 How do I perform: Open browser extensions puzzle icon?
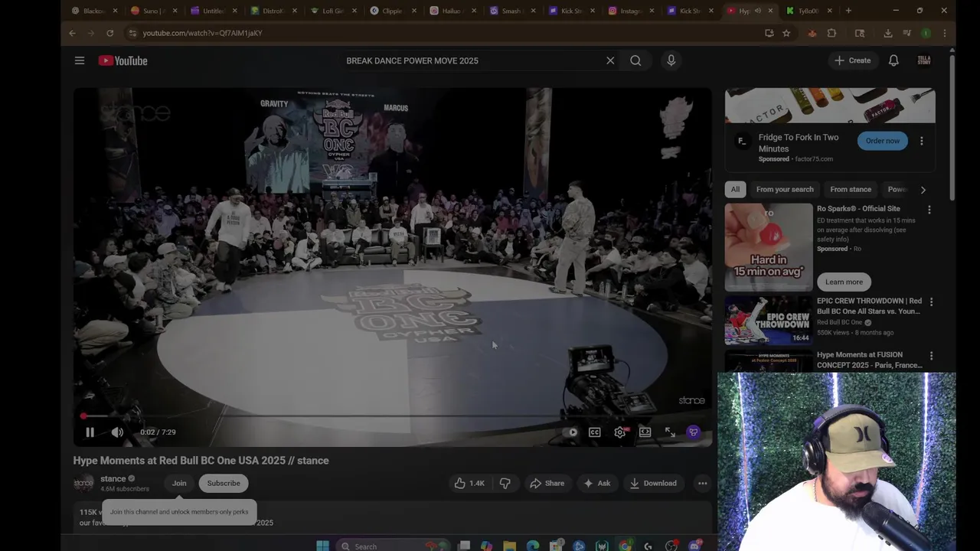(x=831, y=33)
